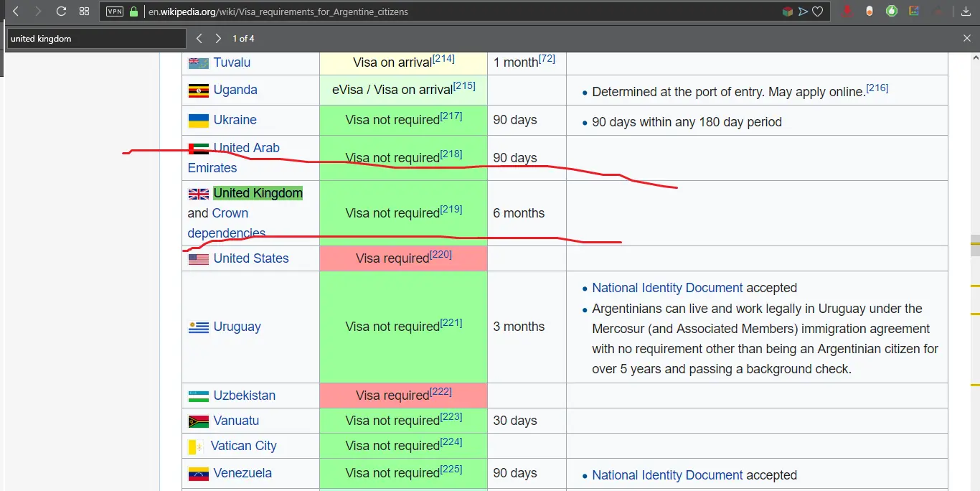Open reference [215] for Uganda eVisa
This screenshot has width=980, height=491.
pyautogui.click(x=464, y=86)
